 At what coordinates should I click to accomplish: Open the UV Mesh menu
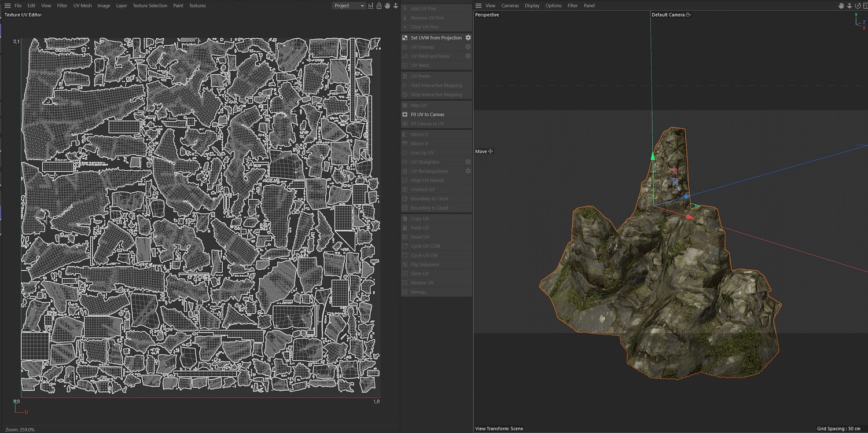coord(82,6)
